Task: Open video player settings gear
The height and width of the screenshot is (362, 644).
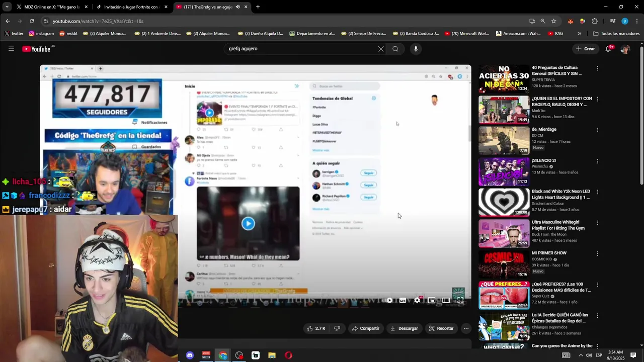Action: click(x=417, y=300)
